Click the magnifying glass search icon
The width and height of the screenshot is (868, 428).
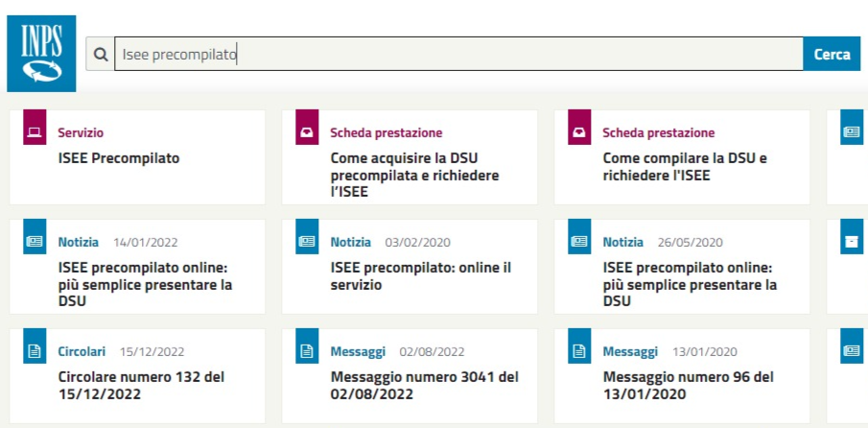[x=100, y=55]
